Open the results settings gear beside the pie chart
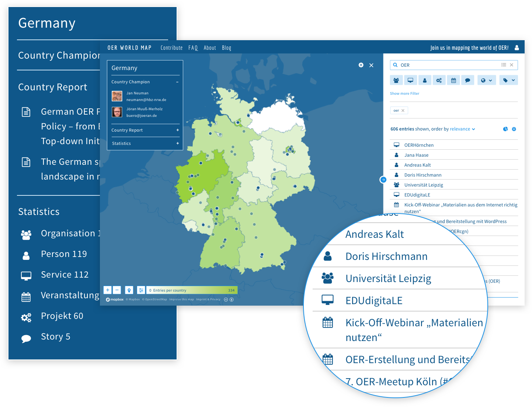The image size is (532, 407). click(x=514, y=129)
